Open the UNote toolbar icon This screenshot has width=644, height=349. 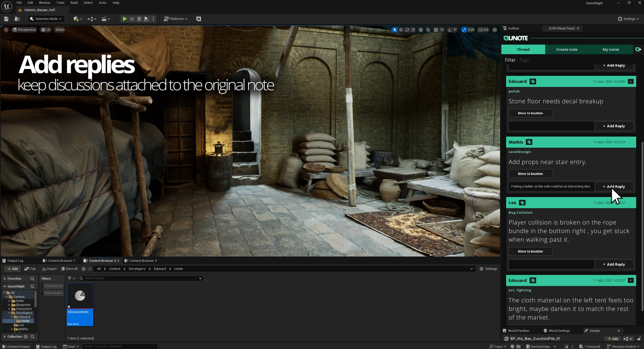(198, 19)
